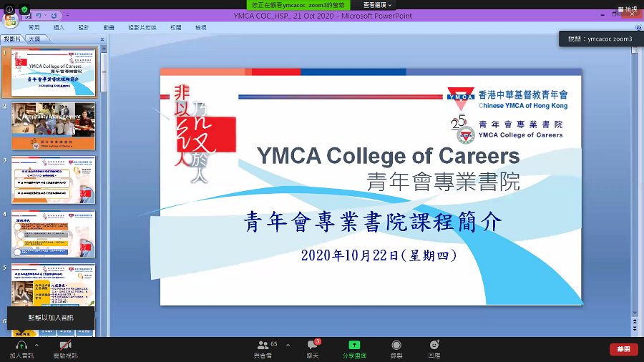
Task: Click the red Leave meeting button
Action: (623, 348)
